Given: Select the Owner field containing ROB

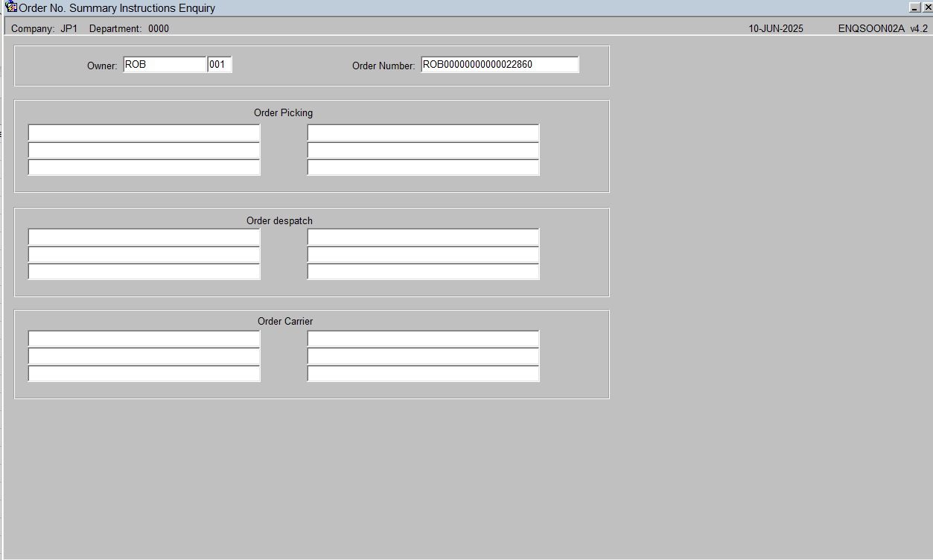Looking at the screenshot, I should (165, 65).
